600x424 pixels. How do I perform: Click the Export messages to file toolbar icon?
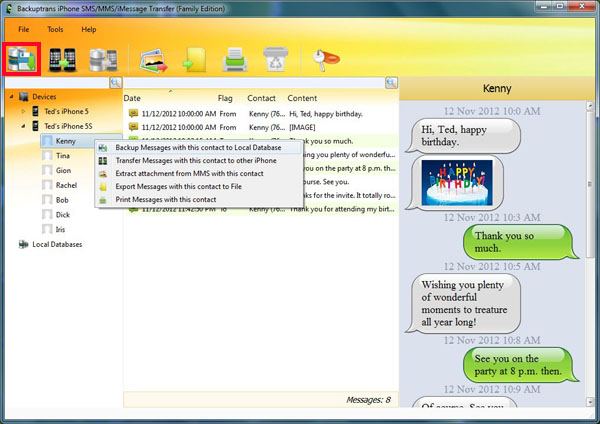pos(194,60)
